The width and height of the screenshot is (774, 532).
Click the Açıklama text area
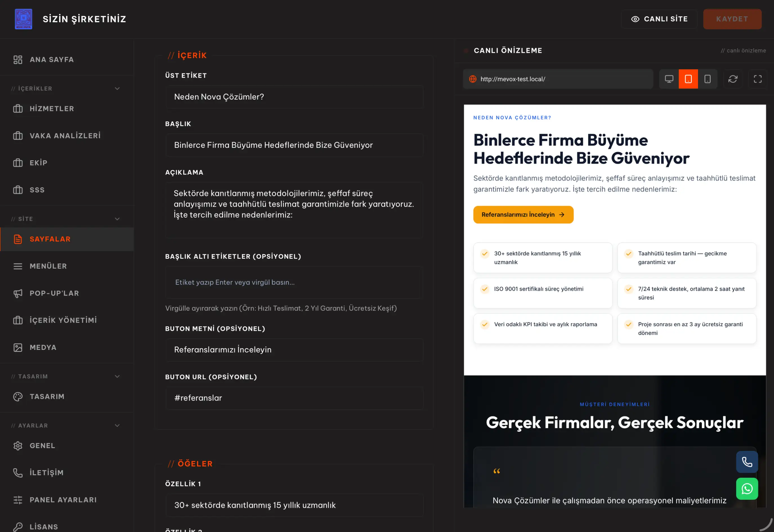point(295,210)
